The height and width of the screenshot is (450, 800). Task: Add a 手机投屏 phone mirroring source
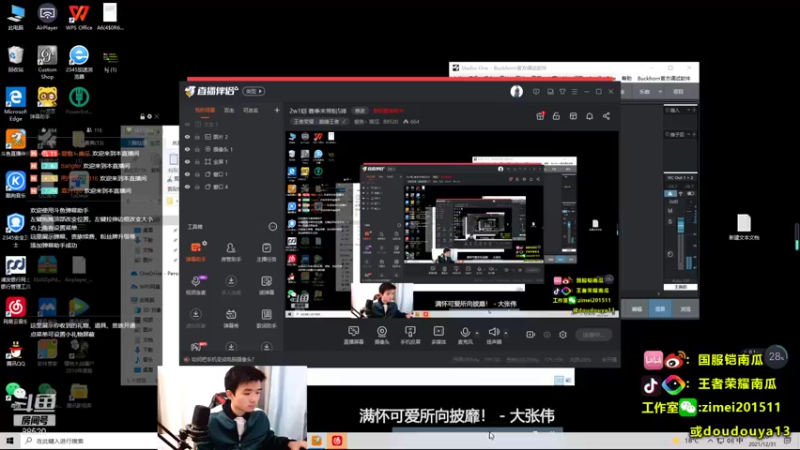(x=410, y=335)
